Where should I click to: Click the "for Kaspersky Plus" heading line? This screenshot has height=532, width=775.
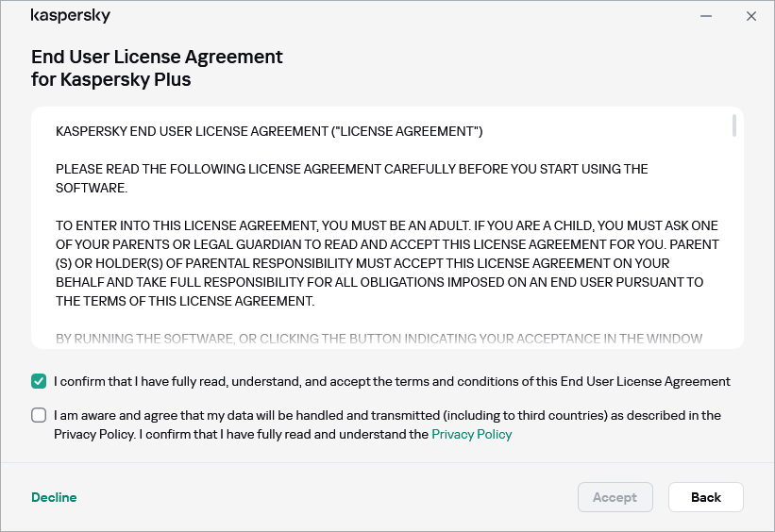coord(111,79)
